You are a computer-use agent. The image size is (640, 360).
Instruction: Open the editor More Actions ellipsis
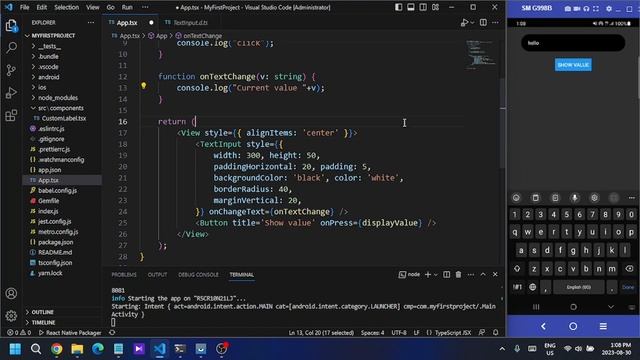[x=495, y=22]
